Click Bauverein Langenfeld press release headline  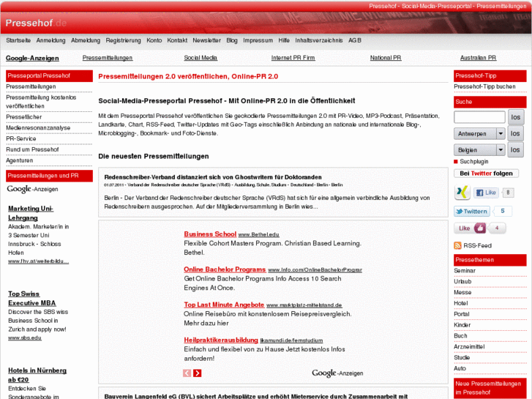click(256, 396)
